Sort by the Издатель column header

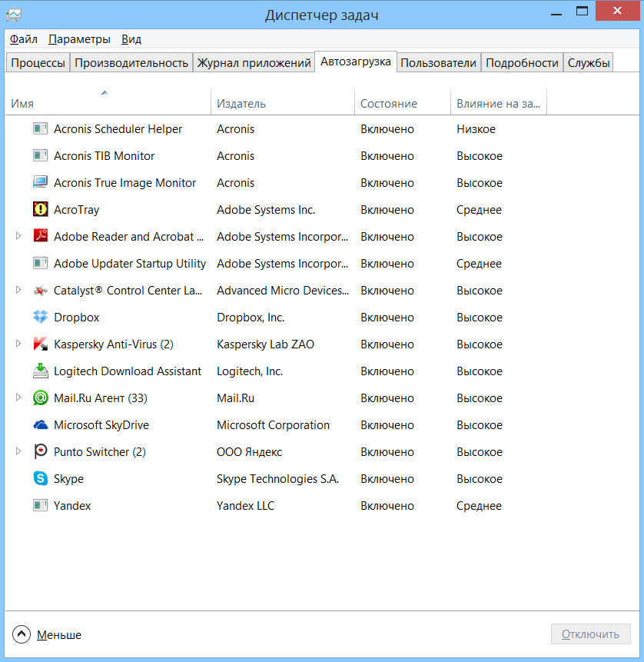[241, 103]
